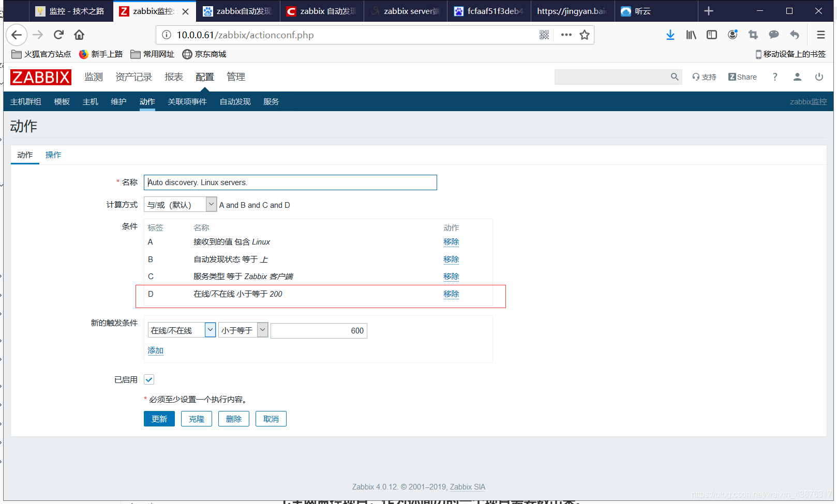
Task: Click the Firefox account avatar icon
Action: (733, 35)
